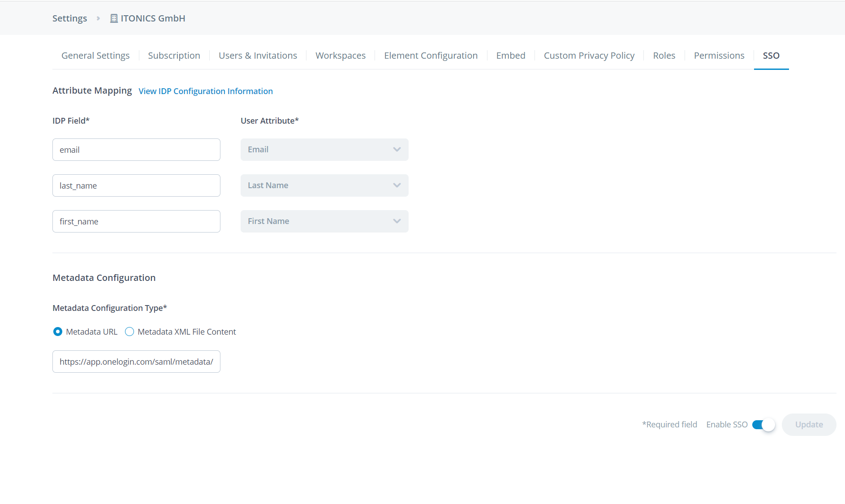Open the Workspaces tab
Image resolution: width=845 pixels, height=504 pixels.
(341, 55)
